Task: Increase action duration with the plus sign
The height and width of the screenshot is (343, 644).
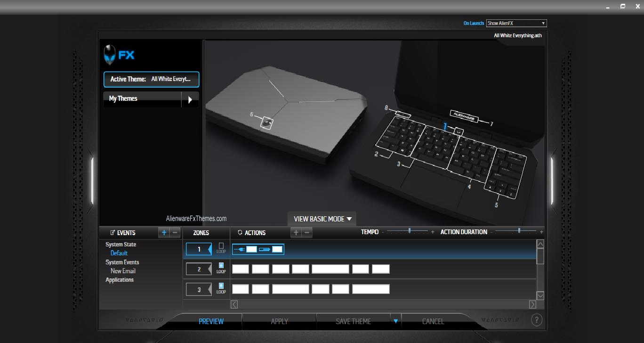Action: pyautogui.click(x=541, y=232)
